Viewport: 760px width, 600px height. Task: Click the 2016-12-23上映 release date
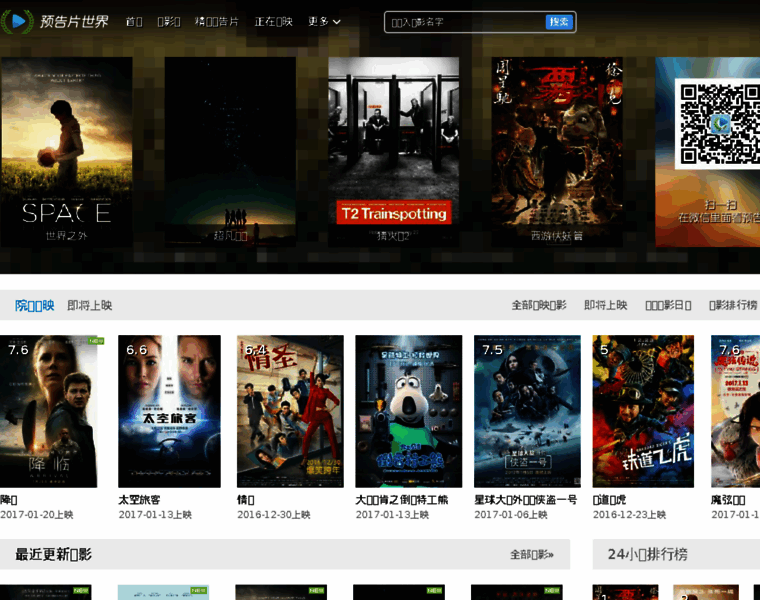tap(629, 515)
